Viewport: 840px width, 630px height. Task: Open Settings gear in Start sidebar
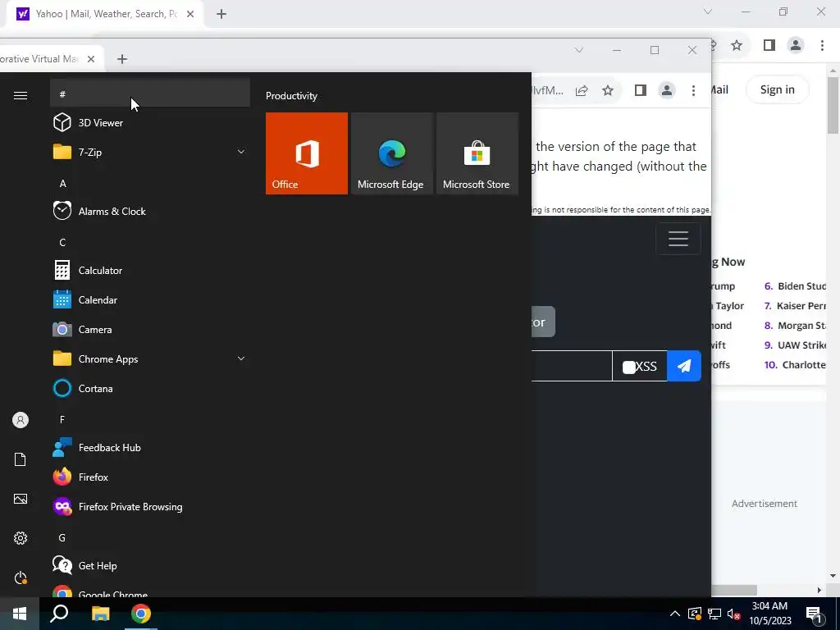[21, 538]
